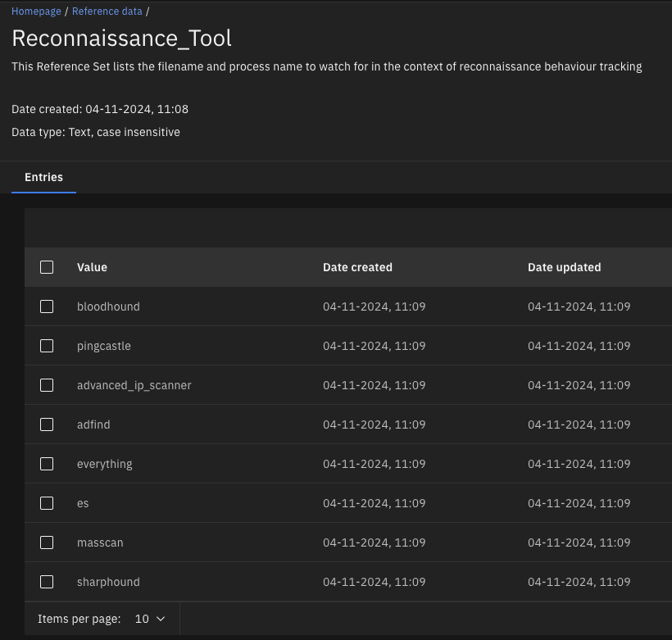Check the es entry checkbox
Image resolution: width=672 pixels, height=640 pixels.
point(47,502)
